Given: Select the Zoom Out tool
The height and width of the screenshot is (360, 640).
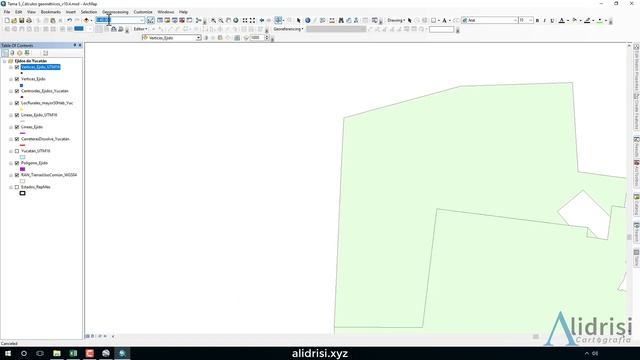Looking at the screenshot, I should tap(221, 20).
